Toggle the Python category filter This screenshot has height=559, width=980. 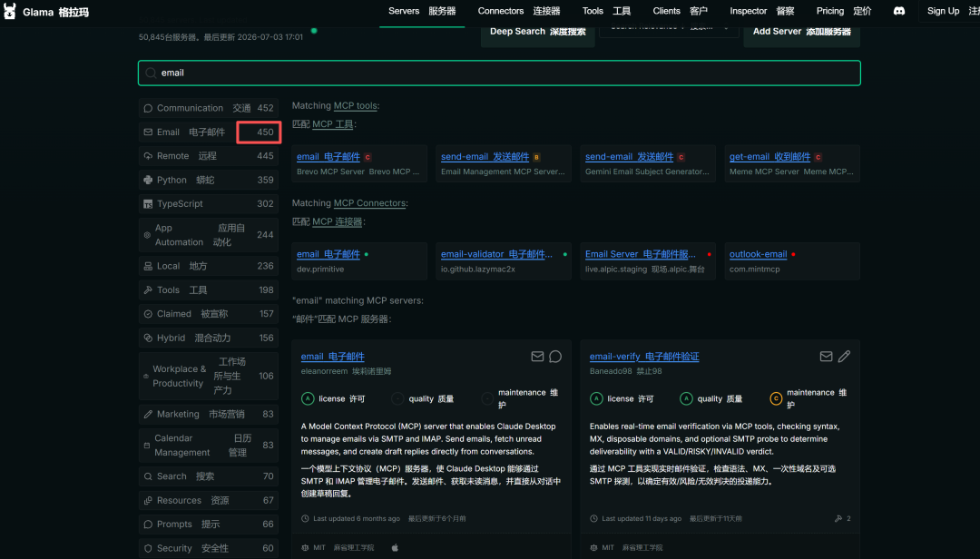pos(209,180)
